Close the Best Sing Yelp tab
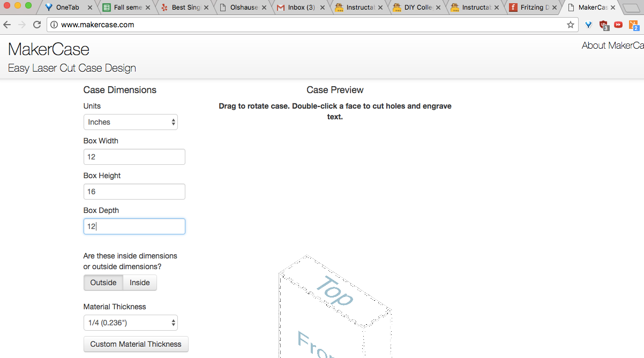 (x=206, y=7)
